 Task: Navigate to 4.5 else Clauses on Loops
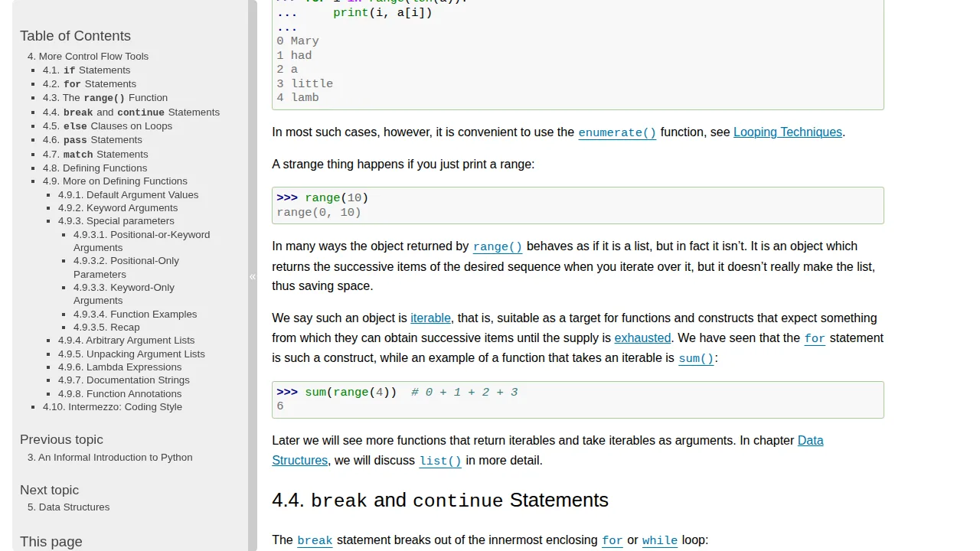coord(107,126)
